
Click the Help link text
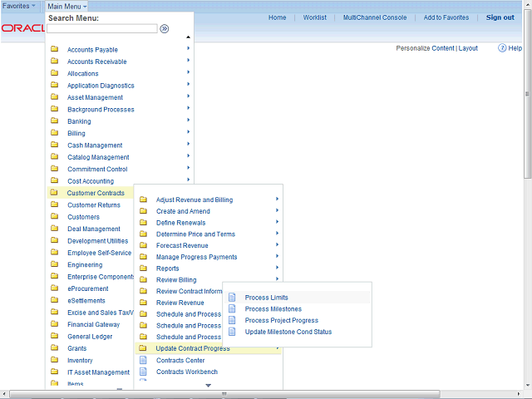pos(515,48)
